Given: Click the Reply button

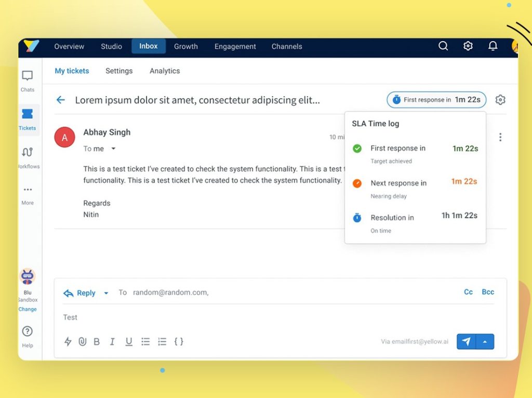Looking at the screenshot, I should (79, 293).
